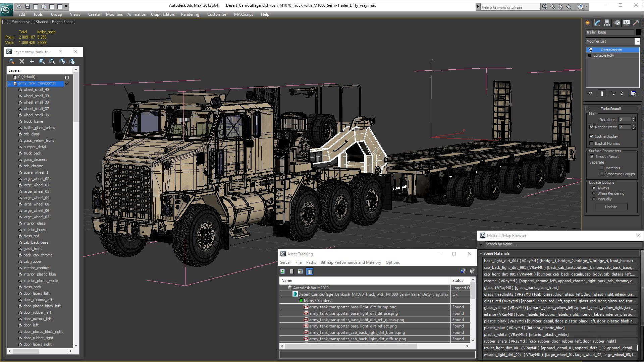Toggle TurboSmooth modifier lightbulb
The height and width of the screenshot is (362, 644).
click(591, 50)
